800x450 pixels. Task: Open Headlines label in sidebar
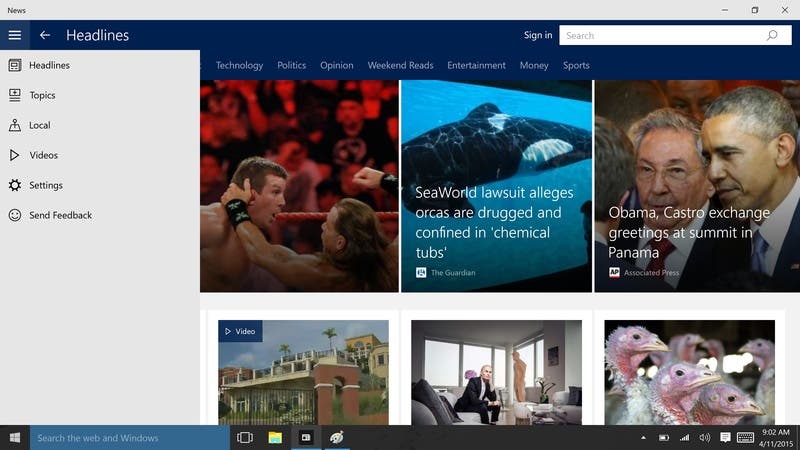point(49,65)
